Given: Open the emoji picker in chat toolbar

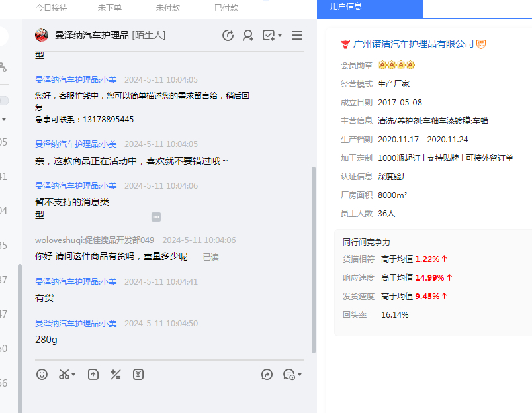Looking at the screenshot, I should pyautogui.click(x=42, y=375).
